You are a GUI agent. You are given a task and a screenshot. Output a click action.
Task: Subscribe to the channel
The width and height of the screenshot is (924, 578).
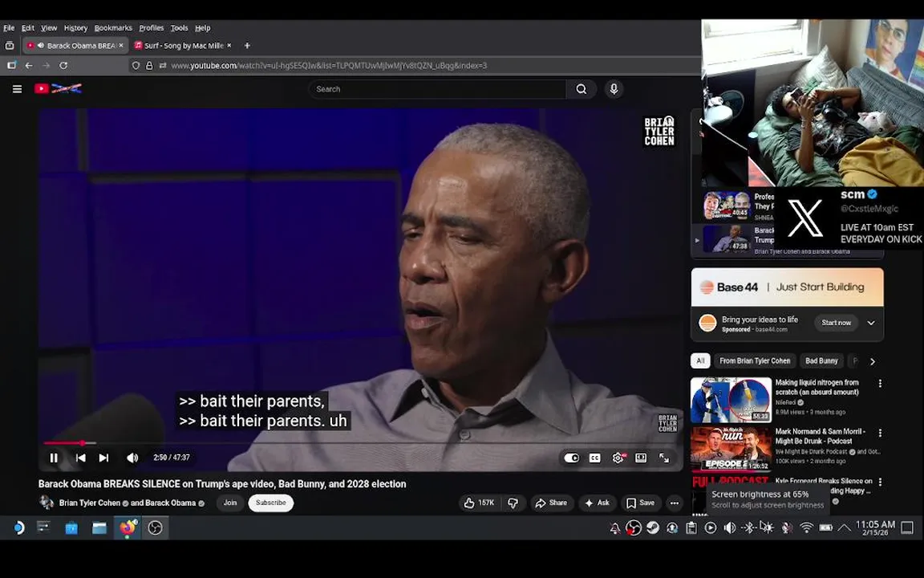pyautogui.click(x=271, y=503)
